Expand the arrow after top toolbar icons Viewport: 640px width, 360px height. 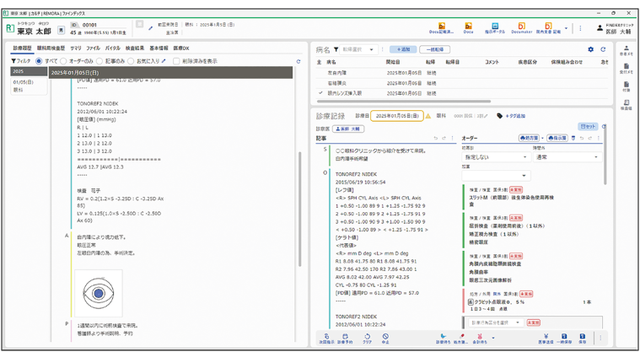[566, 28]
